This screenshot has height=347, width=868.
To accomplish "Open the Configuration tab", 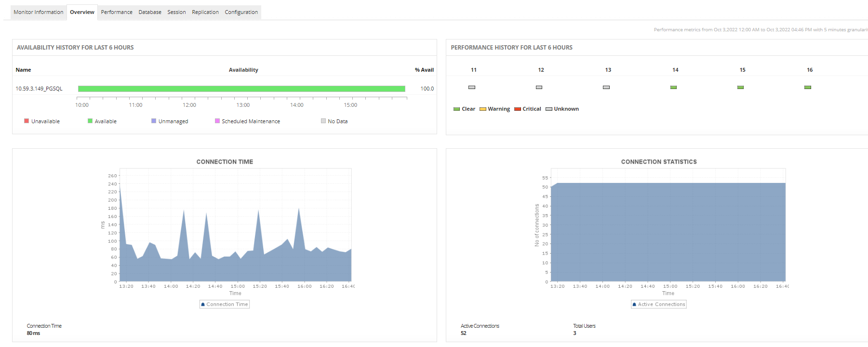I will coord(241,12).
